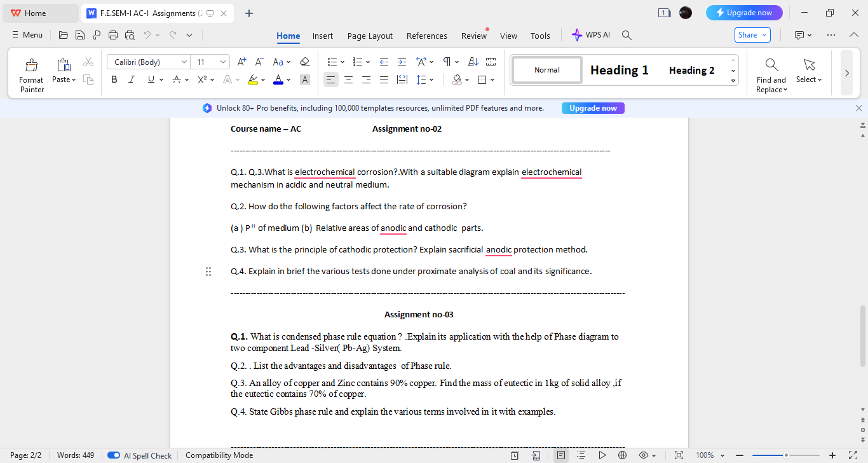Open the Paste options dropdown

click(x=64, y=79)
